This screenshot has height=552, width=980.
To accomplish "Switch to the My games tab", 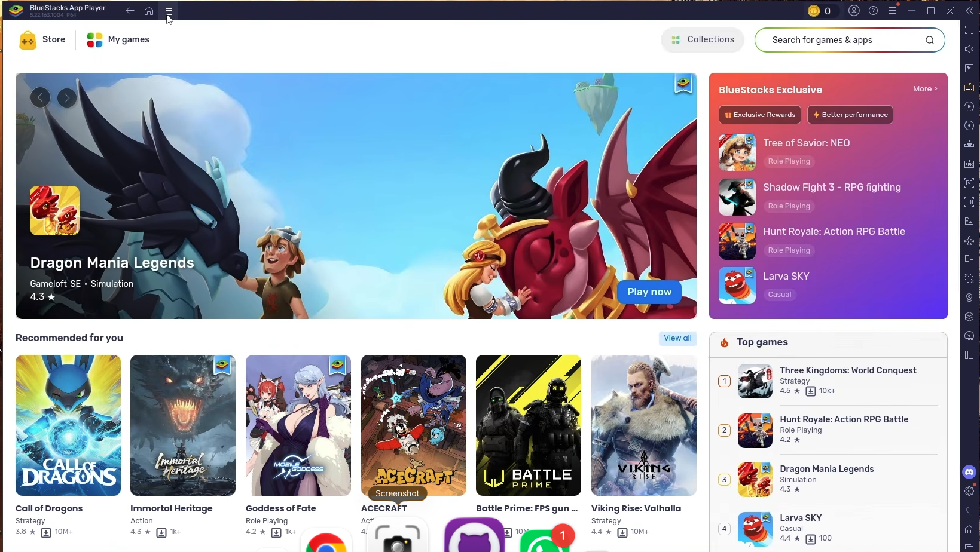I will (x=118, y=40).
